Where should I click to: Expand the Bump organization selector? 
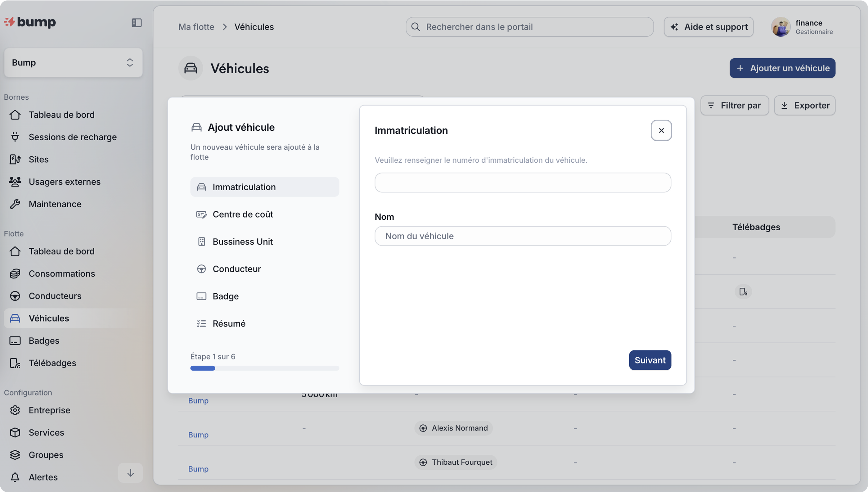[73, 62]
